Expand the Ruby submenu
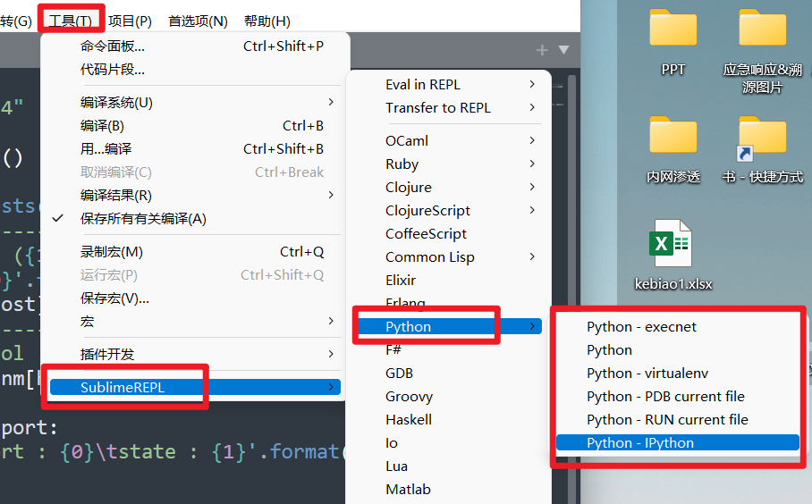Screen dimensions: 812x504 tap(448, 164)
